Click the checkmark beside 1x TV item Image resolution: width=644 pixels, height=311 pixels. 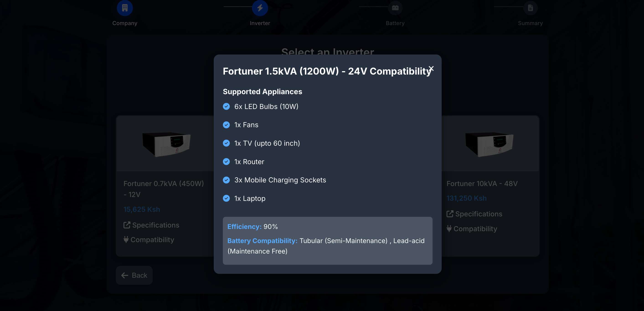click(226, 143)
